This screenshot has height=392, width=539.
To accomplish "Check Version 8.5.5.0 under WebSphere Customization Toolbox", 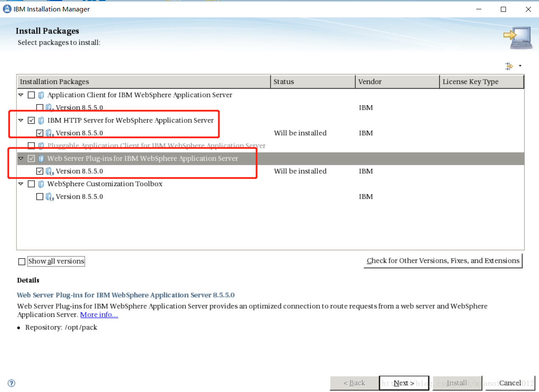I will (39, 196).
